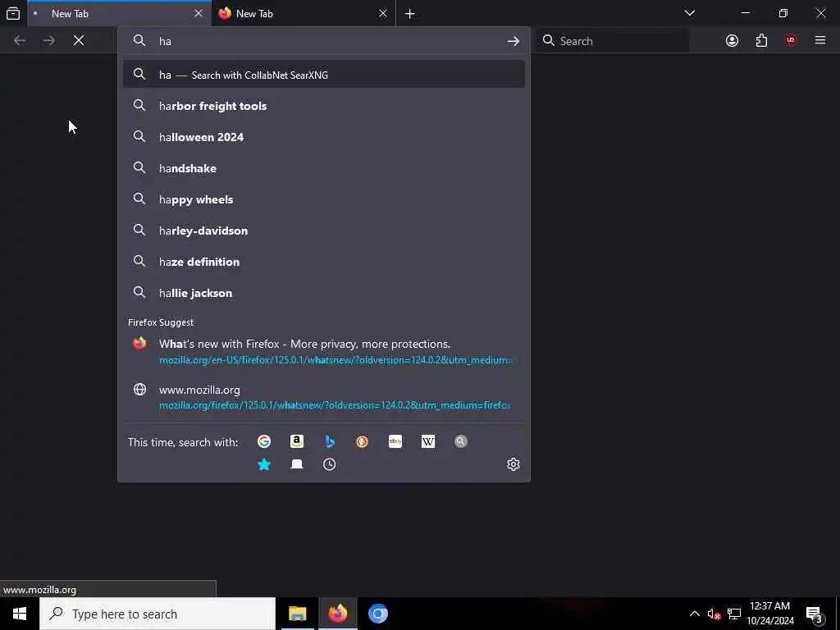Click Windows 'Type here to search' box
The image size is (840, 630).
click(157, 614)
